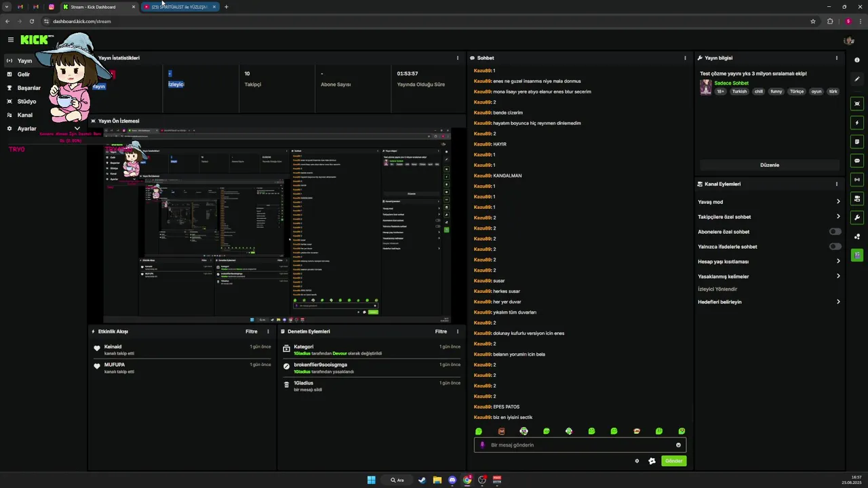This screenshot has width=868, height=488.
Task: Open Yayın in the sidebar
Action: point(24,60)
